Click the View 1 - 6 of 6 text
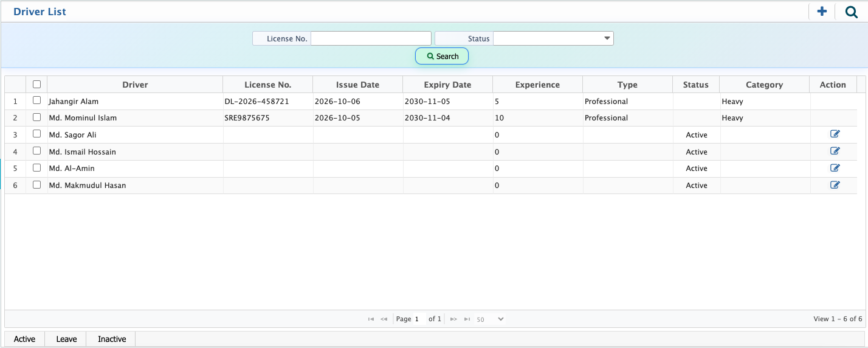This screenshot has height=348, width=868. (838, 319)
